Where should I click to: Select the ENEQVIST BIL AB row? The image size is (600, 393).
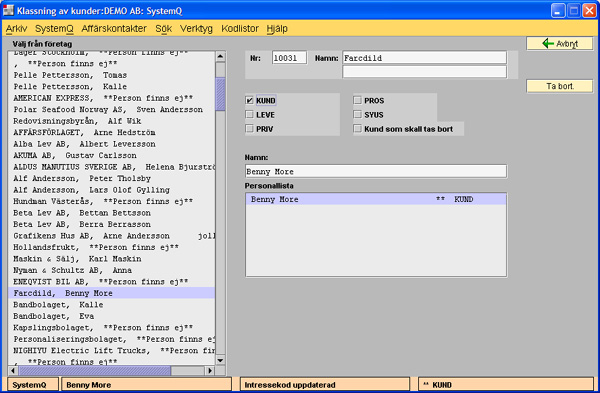pyautogui.click(x=112, y=282)
